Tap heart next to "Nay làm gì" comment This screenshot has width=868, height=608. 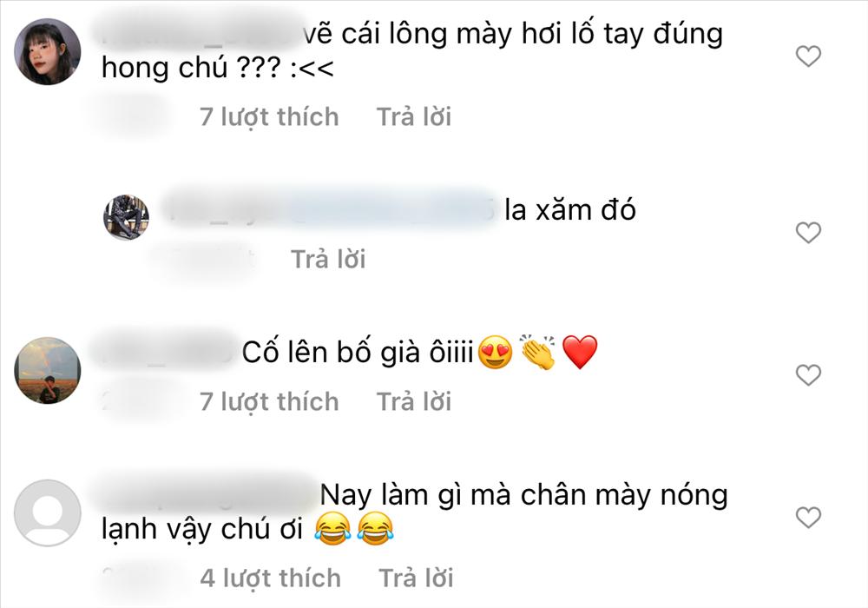point(808,518)
